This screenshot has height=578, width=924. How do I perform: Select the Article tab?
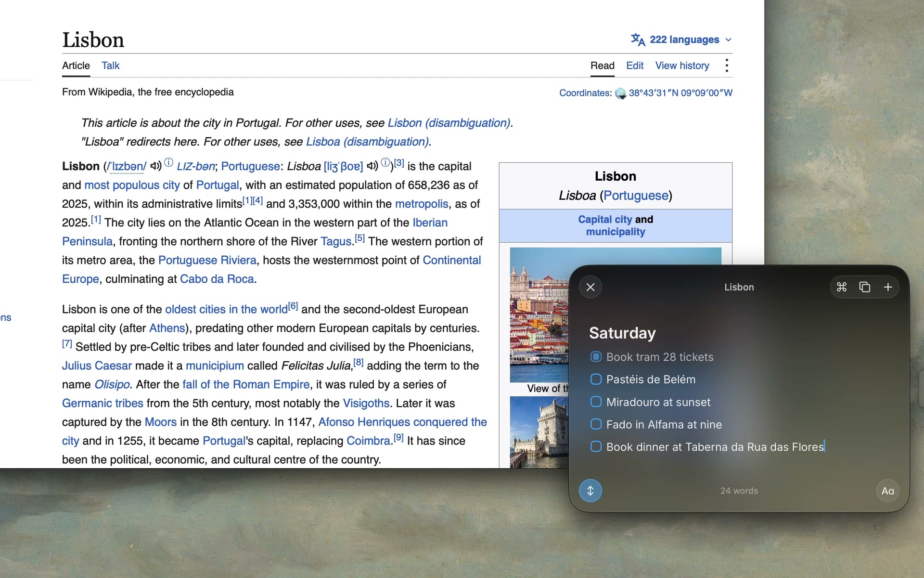pyautogui.click(x=76, y=66)
